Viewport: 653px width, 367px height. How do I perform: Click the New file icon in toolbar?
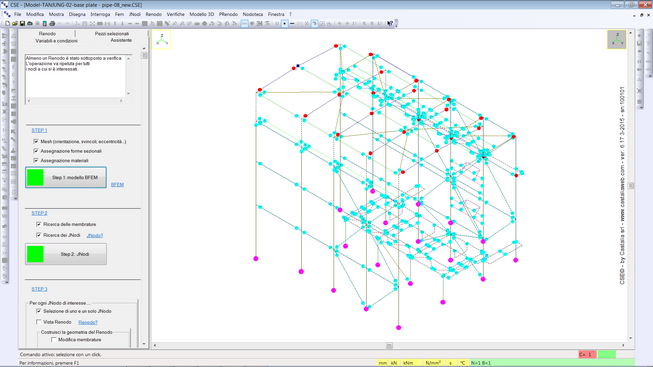[7, 24]
